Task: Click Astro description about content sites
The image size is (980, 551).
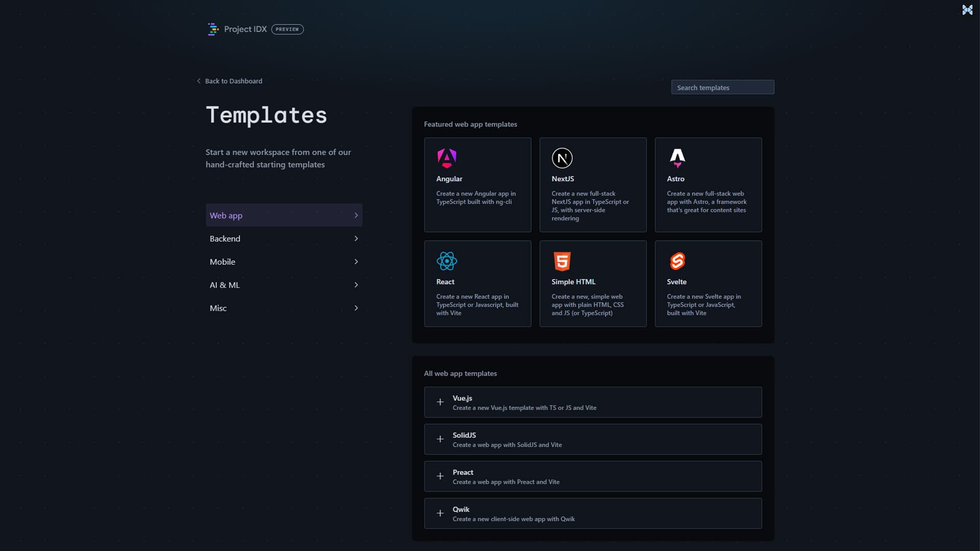Action: click(x=706, y=202)
